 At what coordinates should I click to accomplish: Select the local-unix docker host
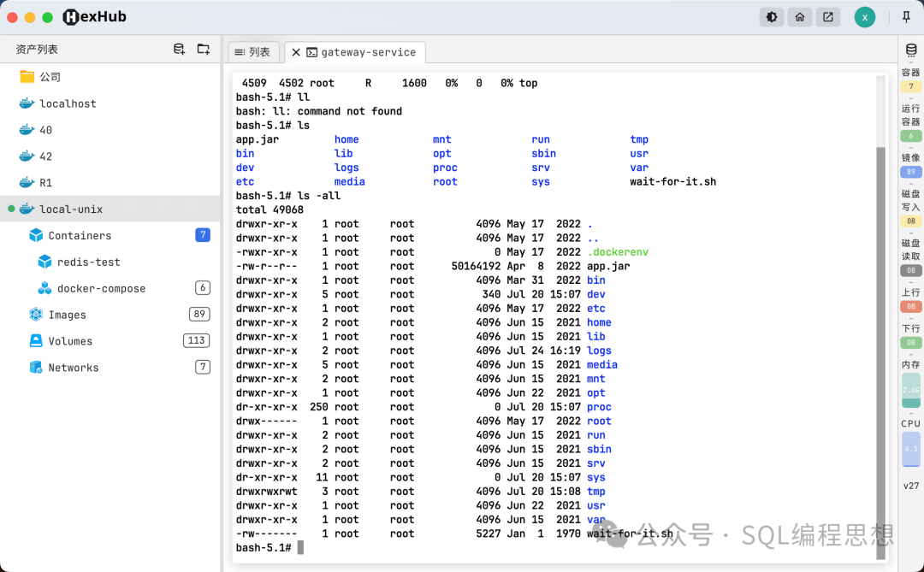pyautogui.click(x=110, y=209)
